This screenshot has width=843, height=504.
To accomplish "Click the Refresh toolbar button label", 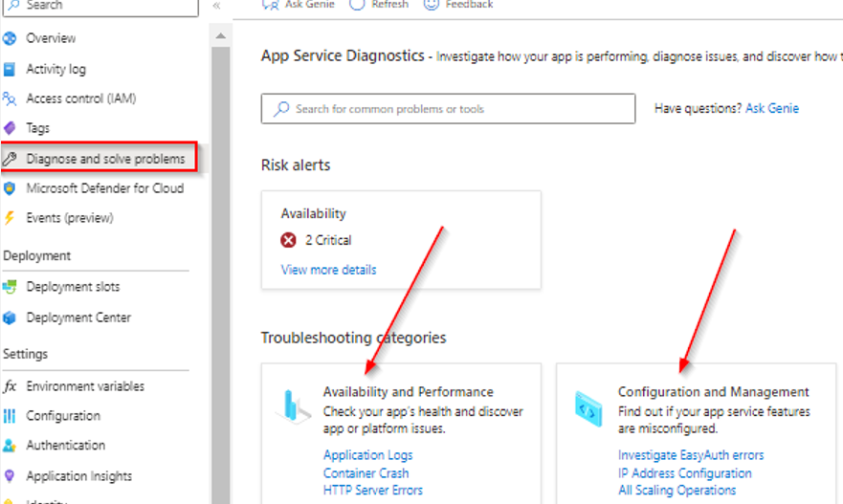I will pyautogui.click(x=389, y=4).
